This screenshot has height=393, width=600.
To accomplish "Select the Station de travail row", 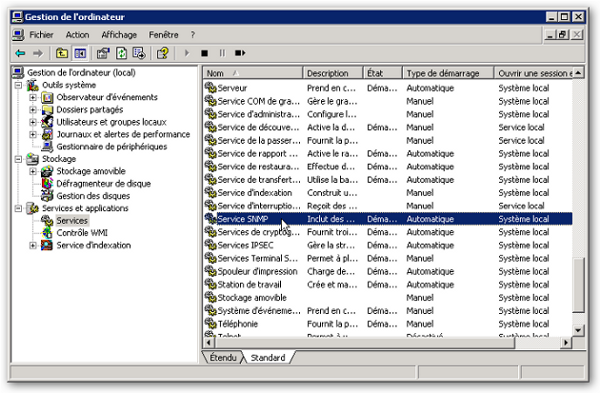I will click(388, 284).
